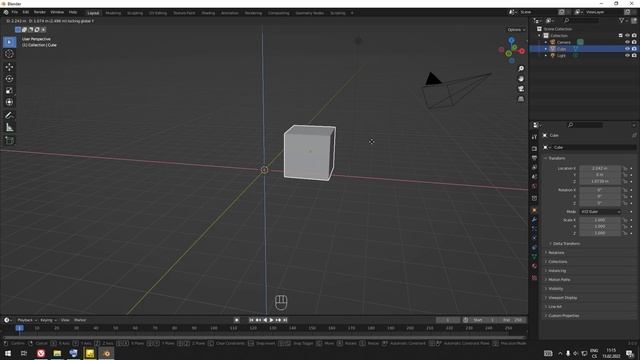This screenshot has height=360, width=640.
Task: Click the viewport zoom magnifier icon
Action: click(x=521, y=69)
